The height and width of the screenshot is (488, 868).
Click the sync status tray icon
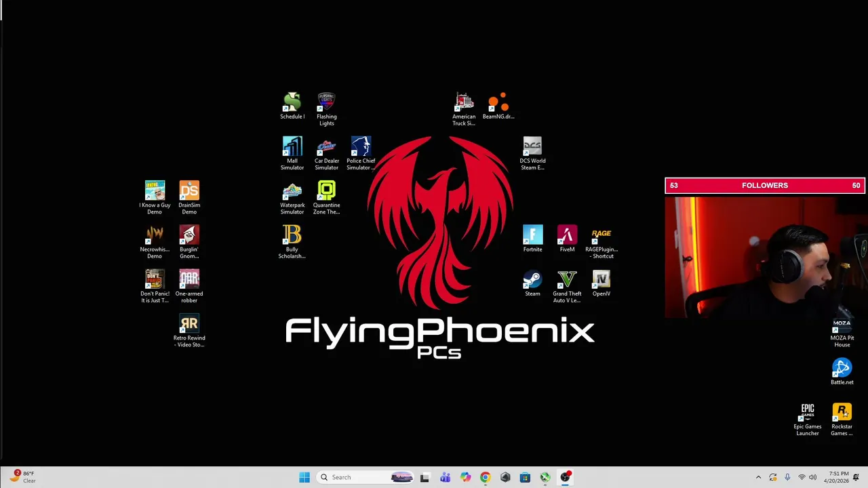(773, 477)
